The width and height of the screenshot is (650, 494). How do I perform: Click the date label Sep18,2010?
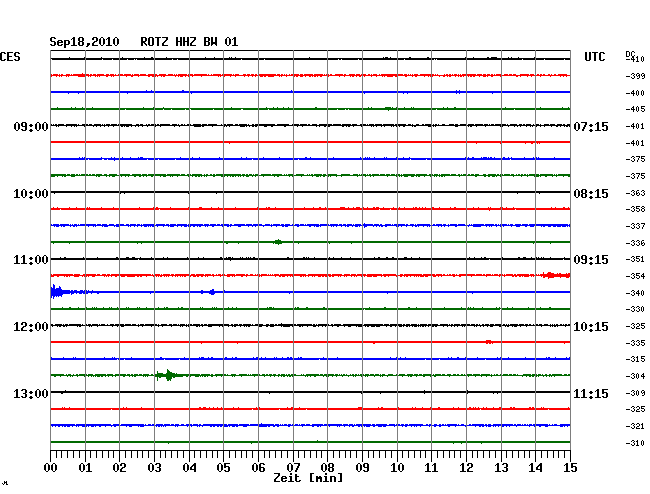pos(84,42)
